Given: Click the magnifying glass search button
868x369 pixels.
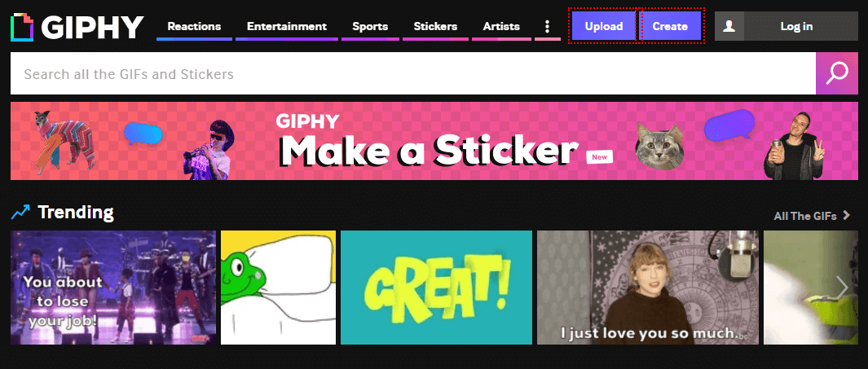Looking at the screenshot, I should [837, 73].
